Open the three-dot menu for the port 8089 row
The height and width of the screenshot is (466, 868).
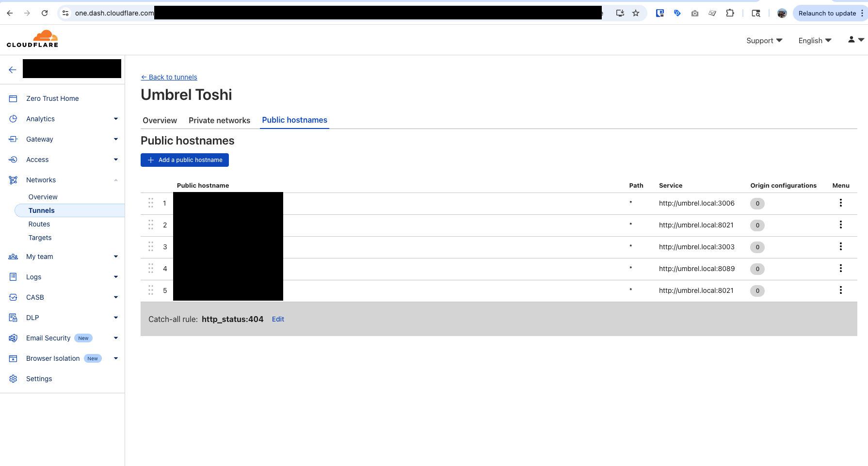click(x=840, y=269)
